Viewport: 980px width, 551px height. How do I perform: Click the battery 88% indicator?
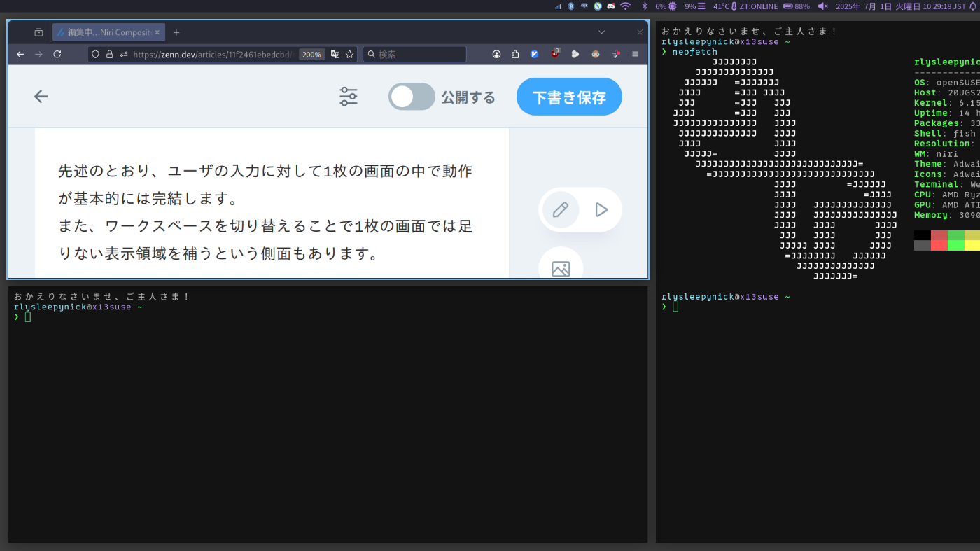point(797,6)
